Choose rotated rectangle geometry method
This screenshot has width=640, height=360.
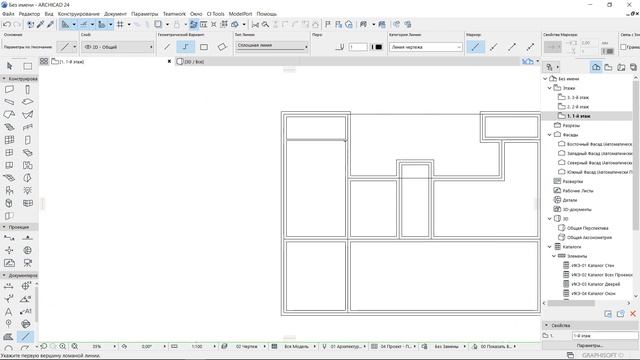[x=222, y=47]
